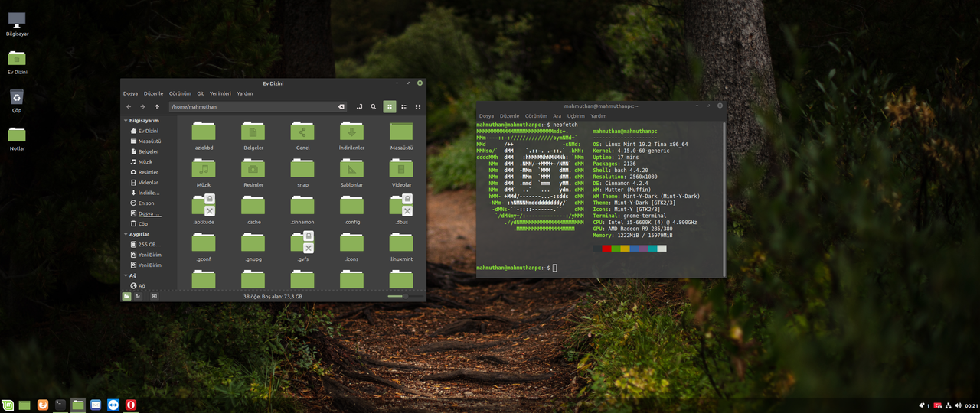Switch to compact view
The image size is (980, 413).
click(418, 107)
